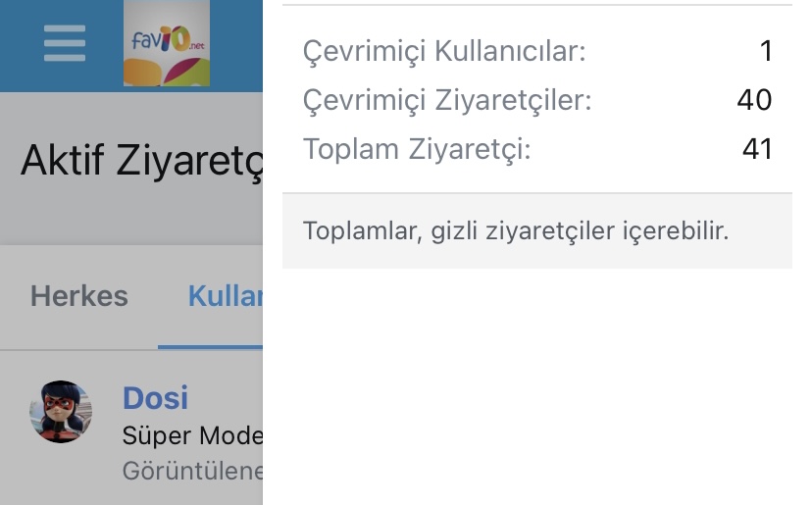812x505 pixels.
Task: Select the partially visible Kullanıcılar tab
Action: pyautogui.click(x=225, y=296)
